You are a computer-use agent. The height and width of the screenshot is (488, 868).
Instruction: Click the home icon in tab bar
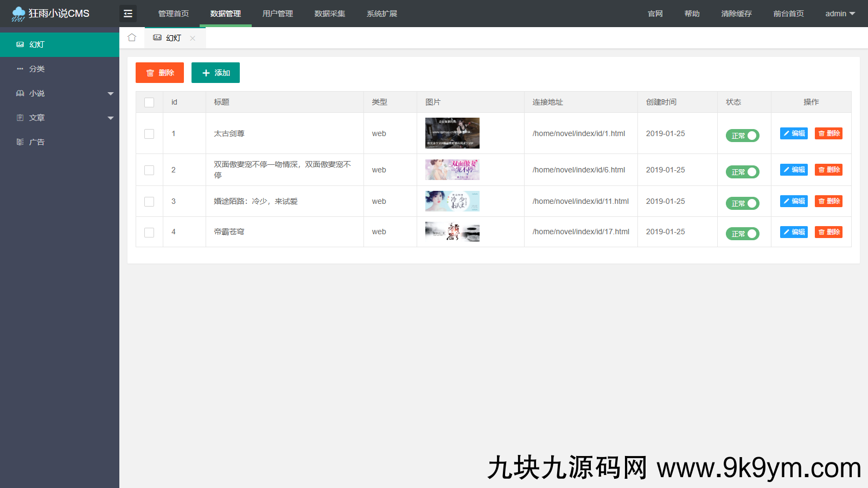tap(132, 37)
